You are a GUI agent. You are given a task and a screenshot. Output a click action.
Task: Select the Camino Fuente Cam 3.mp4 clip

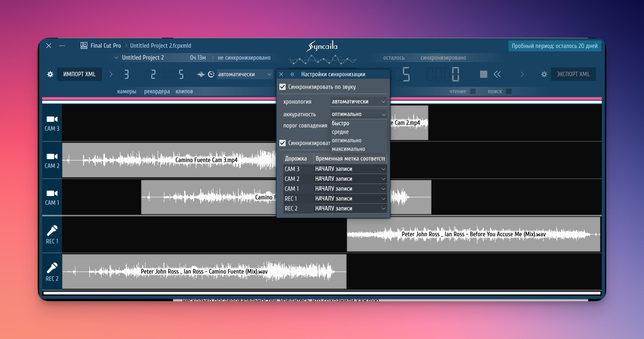click(169, 160)
